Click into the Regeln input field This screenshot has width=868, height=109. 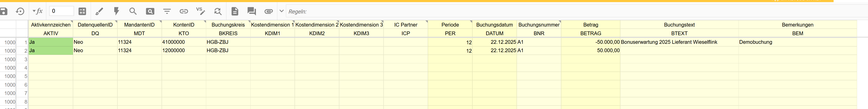click(x=573, y=11)
